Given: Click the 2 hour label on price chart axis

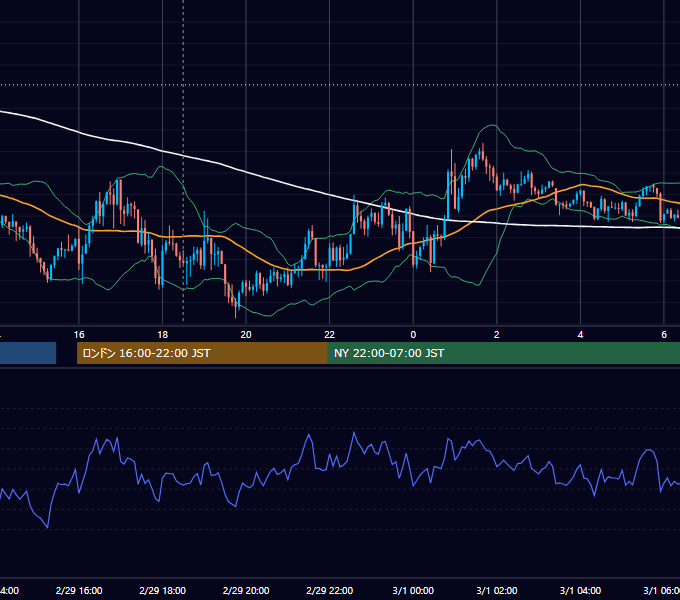Looking at the screenshot, I should (497, 335).
